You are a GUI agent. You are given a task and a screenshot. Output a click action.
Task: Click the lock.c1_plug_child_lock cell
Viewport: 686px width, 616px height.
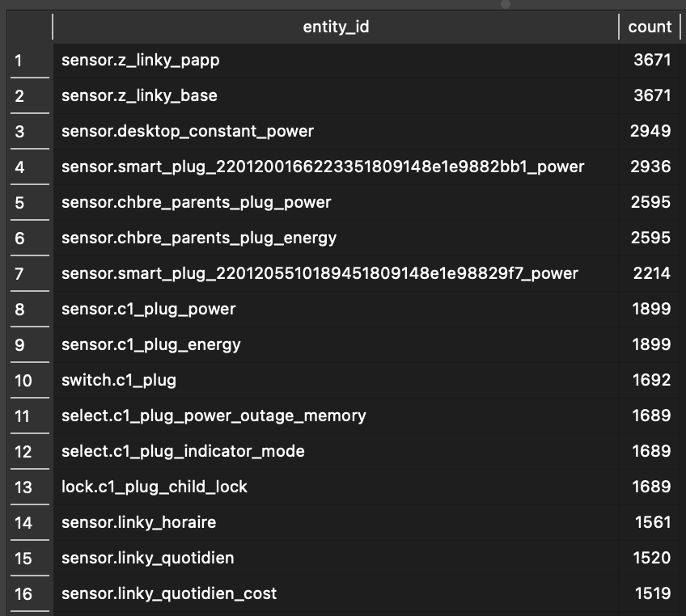click(336, 487)
